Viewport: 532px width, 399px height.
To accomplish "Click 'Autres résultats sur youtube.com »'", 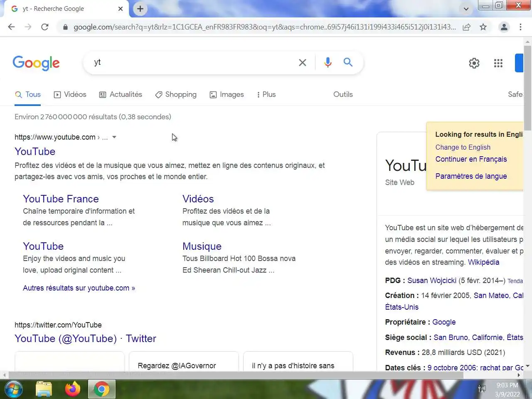I will coord(79,288).
